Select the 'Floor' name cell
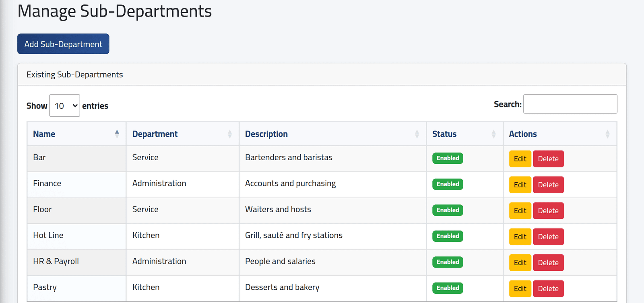644x303 pixels. 76,211
